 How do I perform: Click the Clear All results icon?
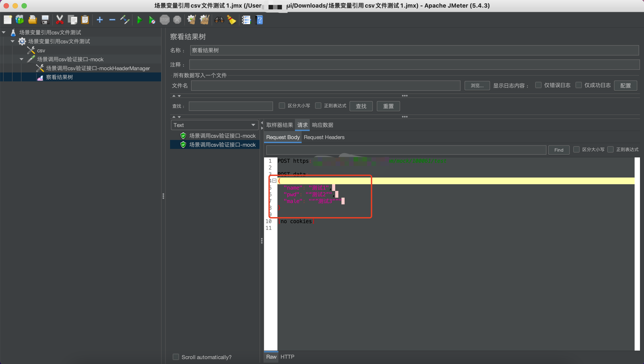coord(204,20)
